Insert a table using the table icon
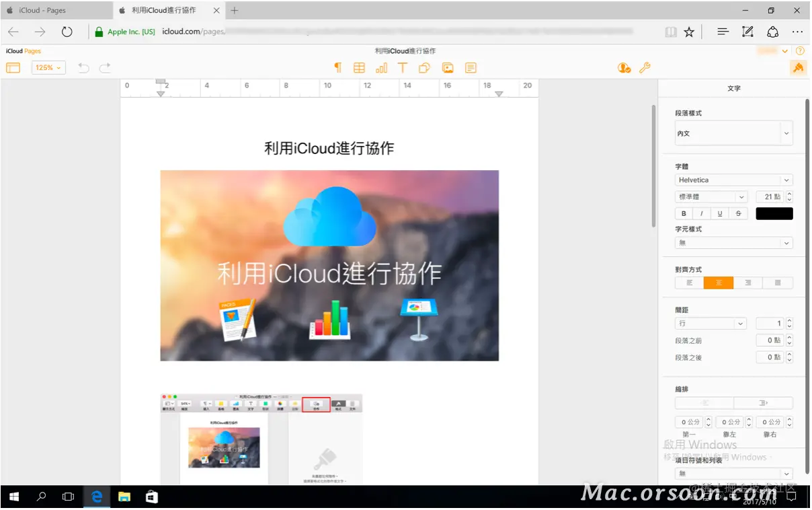This screenshot has height=510, width=812. click(360, 68)
